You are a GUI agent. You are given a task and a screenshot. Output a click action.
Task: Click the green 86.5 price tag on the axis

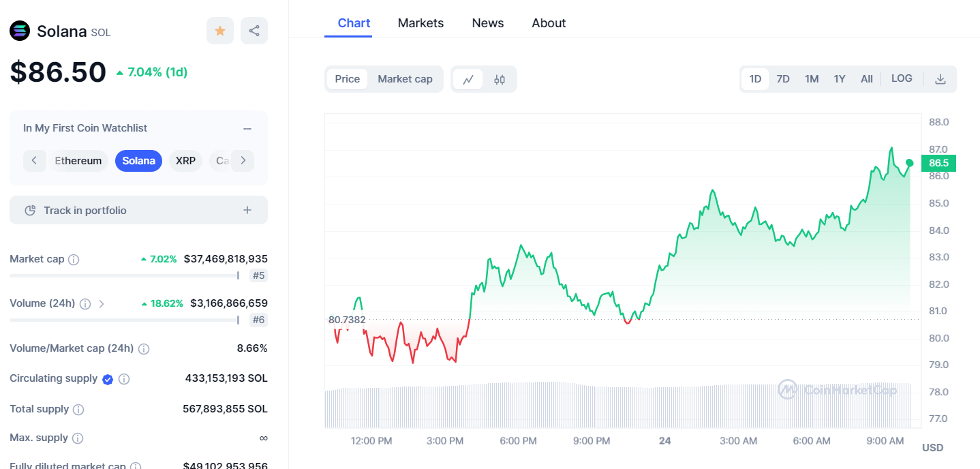tap(938, 163)
